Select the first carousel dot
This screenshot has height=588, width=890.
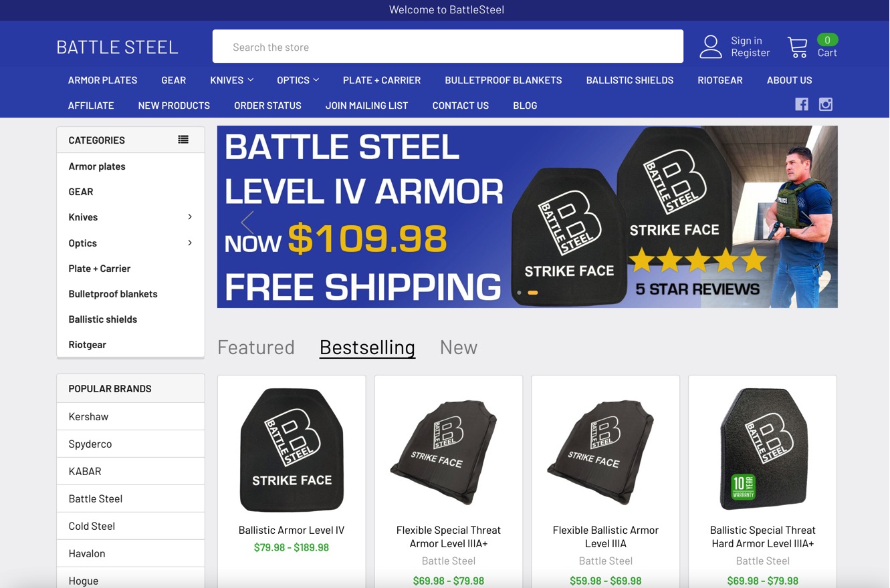tap(519, 293)
